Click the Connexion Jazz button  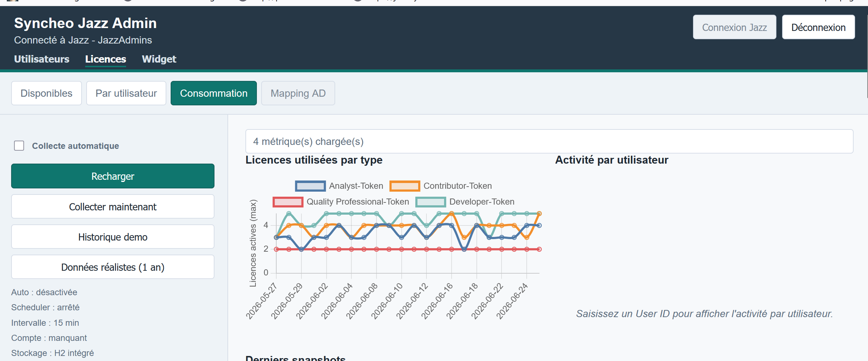pos(734,27)
